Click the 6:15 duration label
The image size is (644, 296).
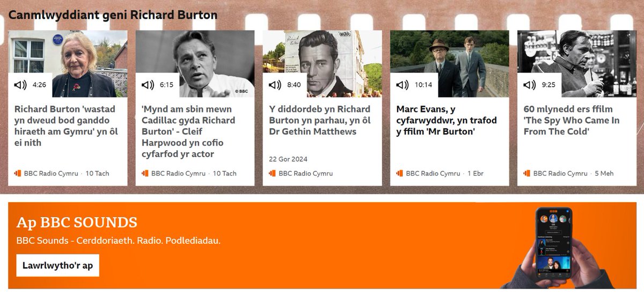coord(167,85)
